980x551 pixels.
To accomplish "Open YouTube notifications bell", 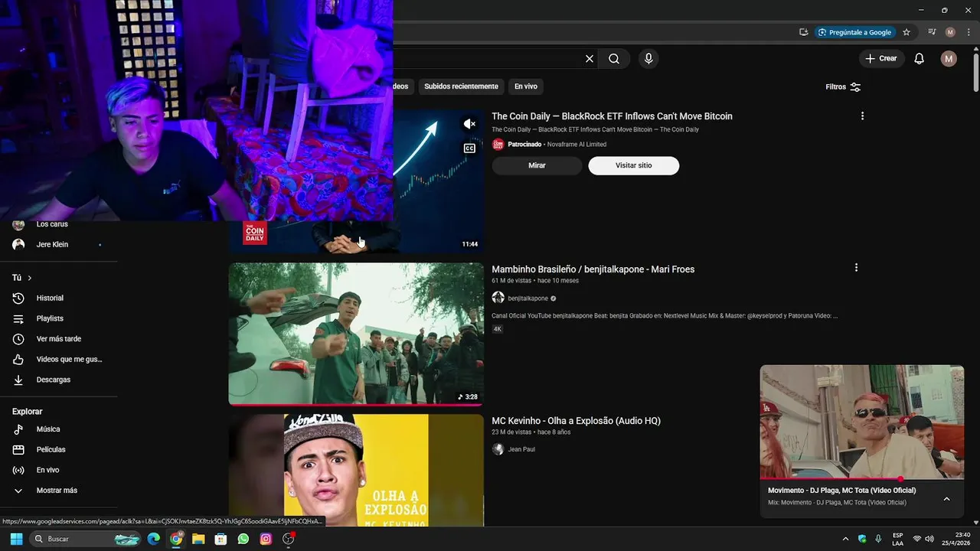I will (x=920, y=59).
